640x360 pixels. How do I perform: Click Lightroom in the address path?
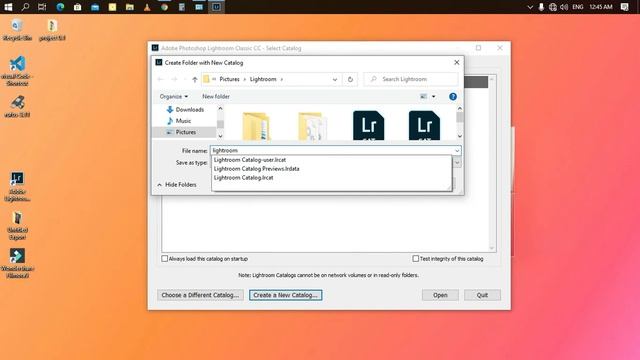coord(263,79)
